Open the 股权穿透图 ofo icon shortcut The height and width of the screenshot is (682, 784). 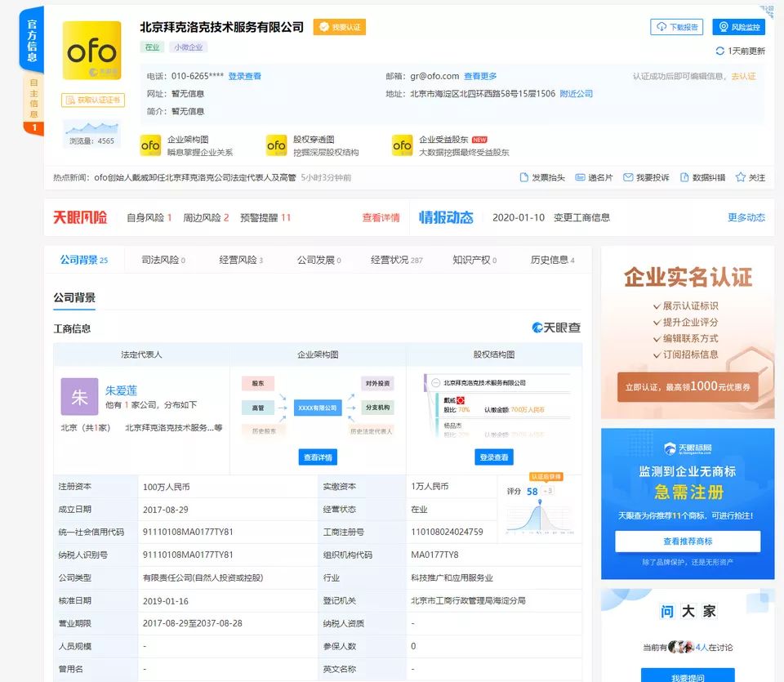(277, 145)
